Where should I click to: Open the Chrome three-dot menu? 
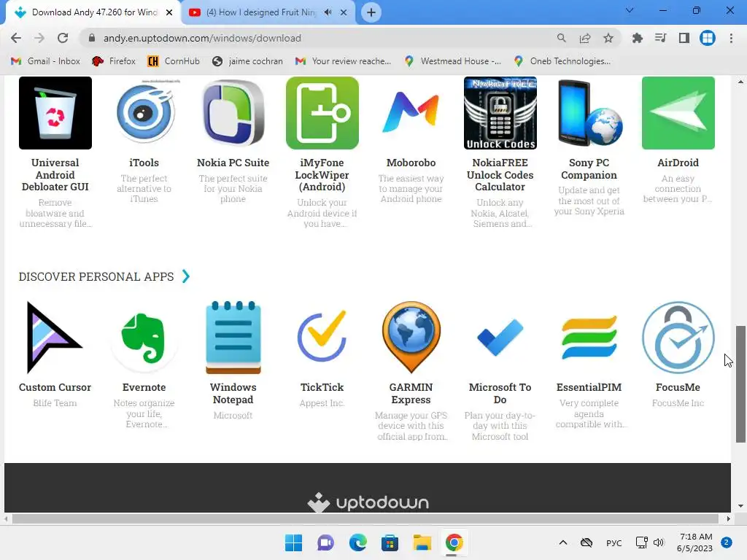(731, 38)
